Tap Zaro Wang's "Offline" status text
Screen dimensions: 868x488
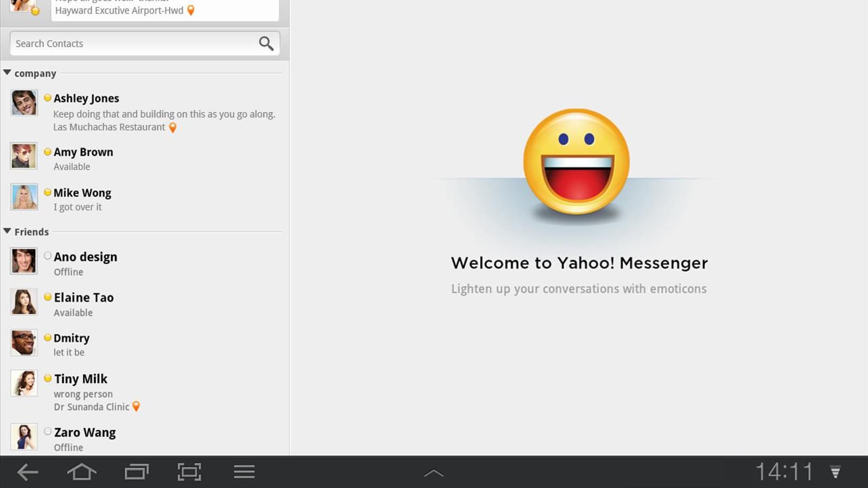click(68, 448)
